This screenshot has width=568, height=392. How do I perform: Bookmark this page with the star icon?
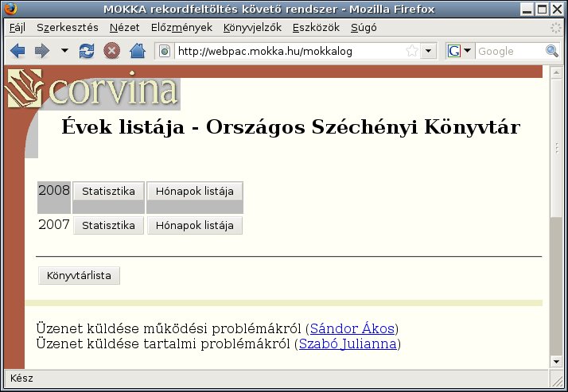pyautogui.click(x=412, y=52)
